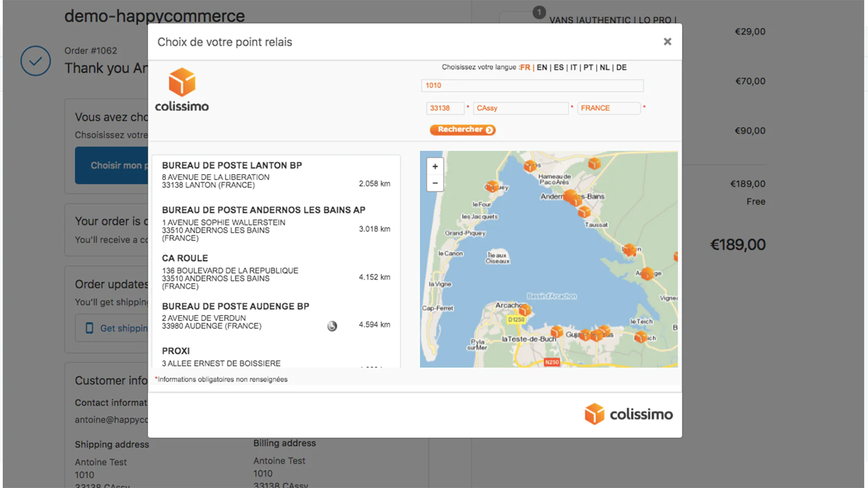868x488 pixels.
Task: Switch language to DE
Action: click(622, 68)
